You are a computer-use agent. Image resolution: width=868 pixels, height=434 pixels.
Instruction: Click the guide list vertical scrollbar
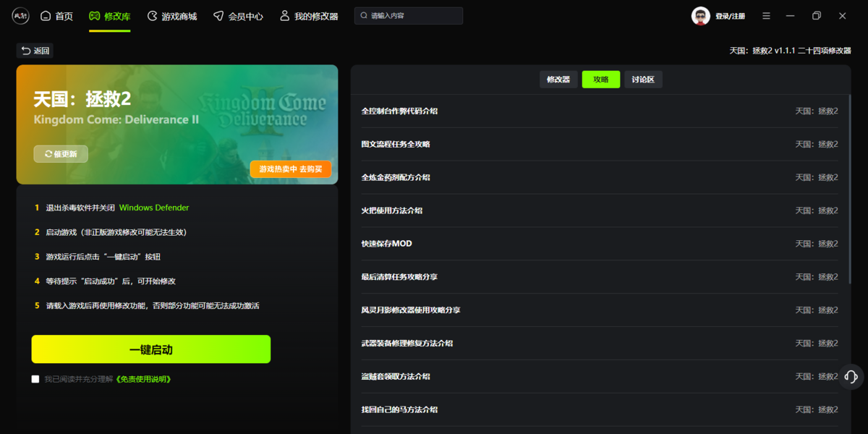[848, 190]
